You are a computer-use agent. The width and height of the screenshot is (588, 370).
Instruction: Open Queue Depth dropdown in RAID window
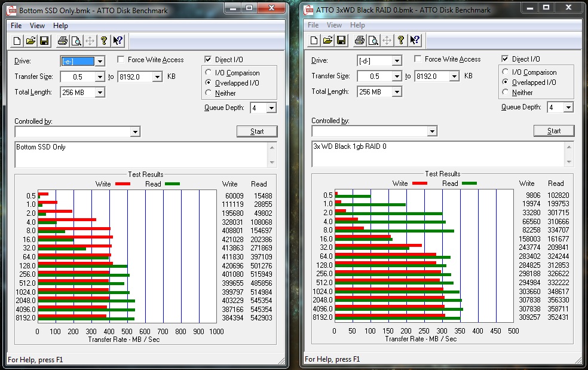(x=568, y=108)
